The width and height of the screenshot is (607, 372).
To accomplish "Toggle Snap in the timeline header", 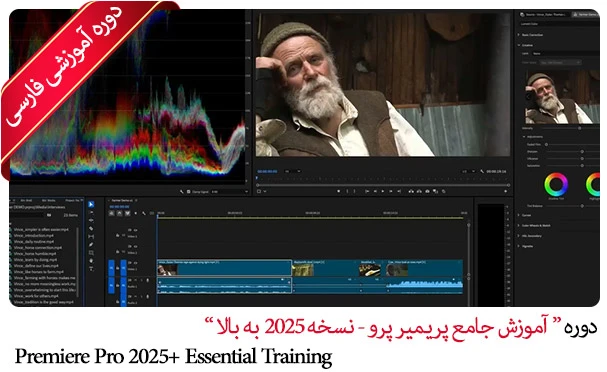I will coord(120,213).
